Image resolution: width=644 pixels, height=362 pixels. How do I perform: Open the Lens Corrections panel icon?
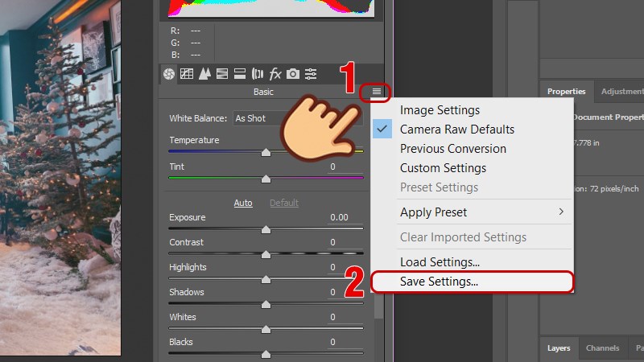click(x=258, y=74)
